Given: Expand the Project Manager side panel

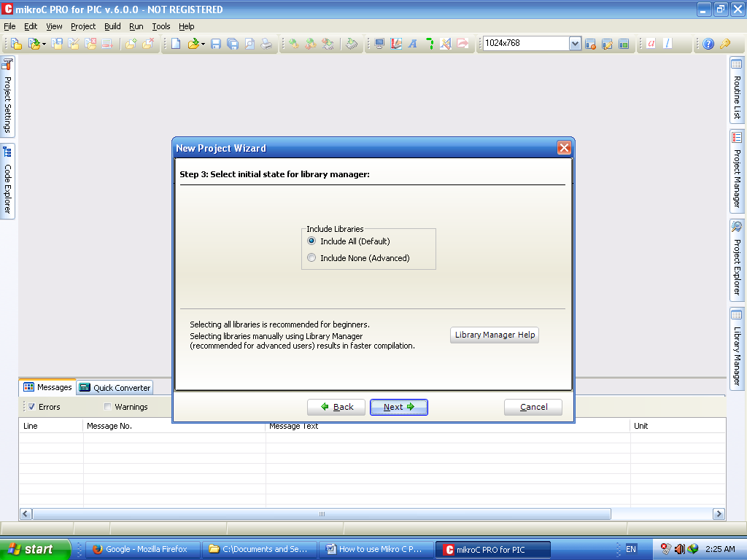Looking at the screenshot, I should [x=737, y=171].
